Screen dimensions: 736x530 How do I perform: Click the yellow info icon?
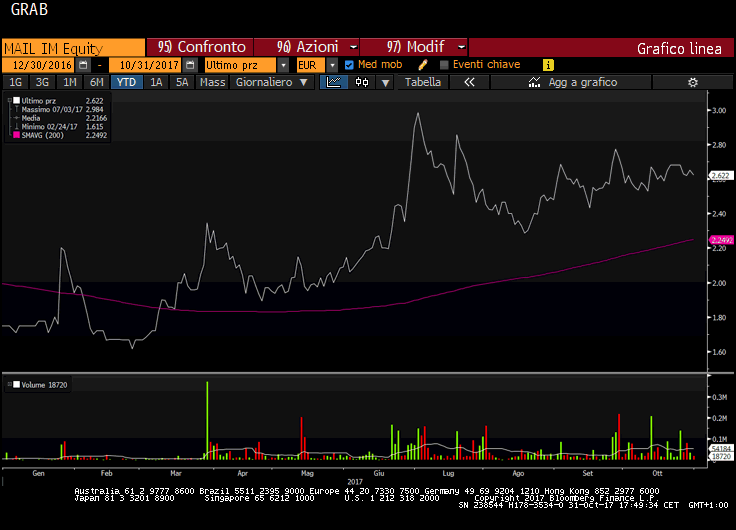tap(548, 64)
